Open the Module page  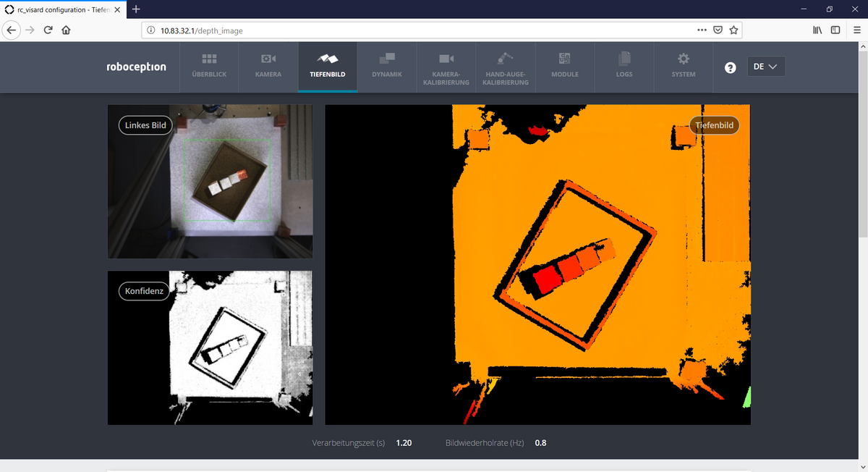pyautogui.click(x=565, y=66)
